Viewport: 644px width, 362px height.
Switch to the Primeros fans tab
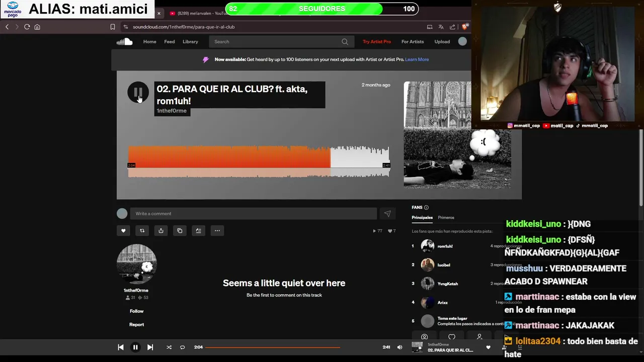pyautogui.click(x=446, y=218)
